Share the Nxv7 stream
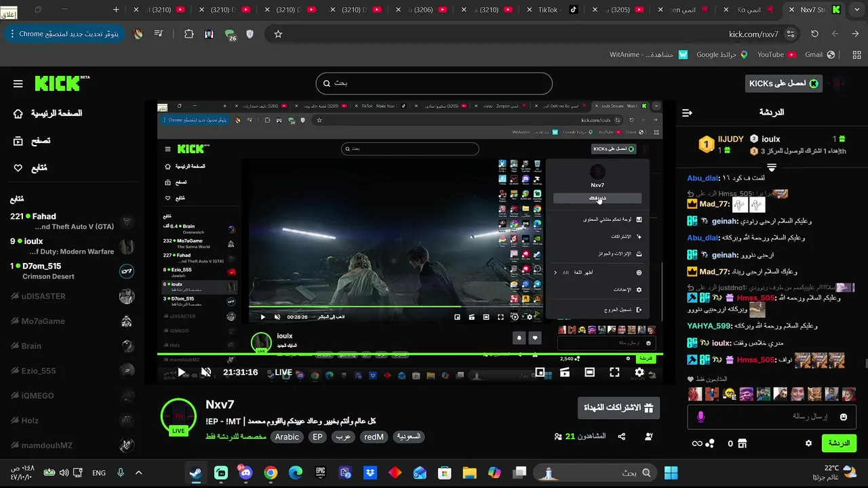868x488 pixels. tap(621, 436)
